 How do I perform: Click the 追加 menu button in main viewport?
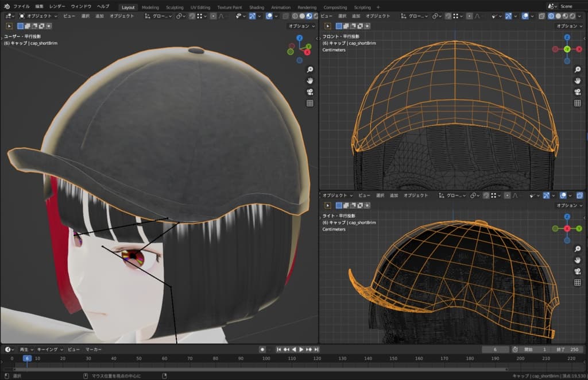coord(99,16)
